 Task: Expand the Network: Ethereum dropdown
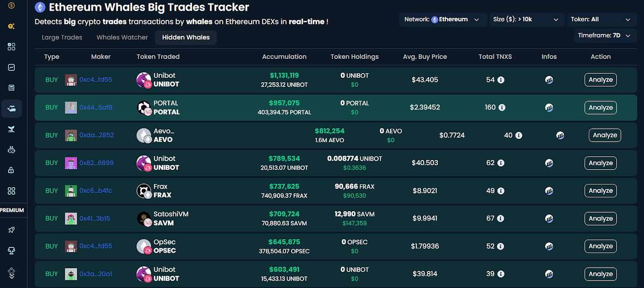(x=443, y=19)
